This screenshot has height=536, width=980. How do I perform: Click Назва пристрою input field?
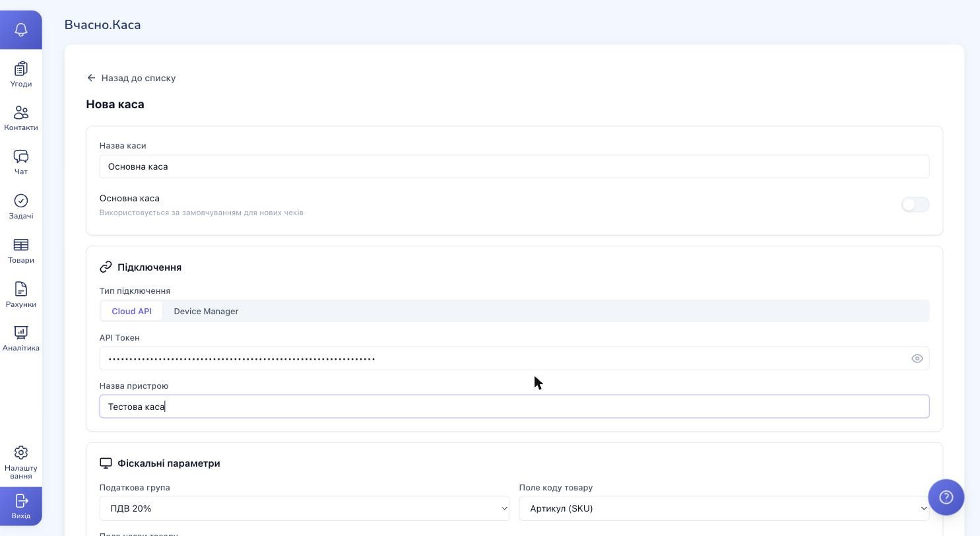[x=514, y=407]
